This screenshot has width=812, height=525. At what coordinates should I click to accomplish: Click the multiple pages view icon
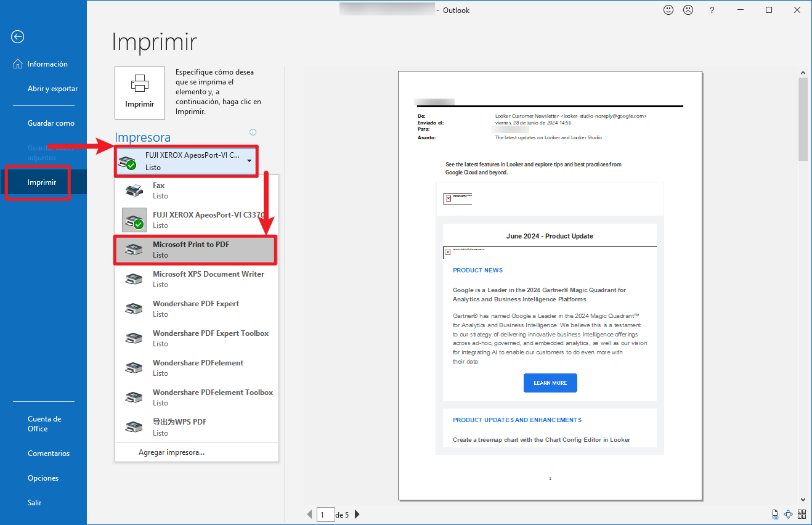coord(802,515)
